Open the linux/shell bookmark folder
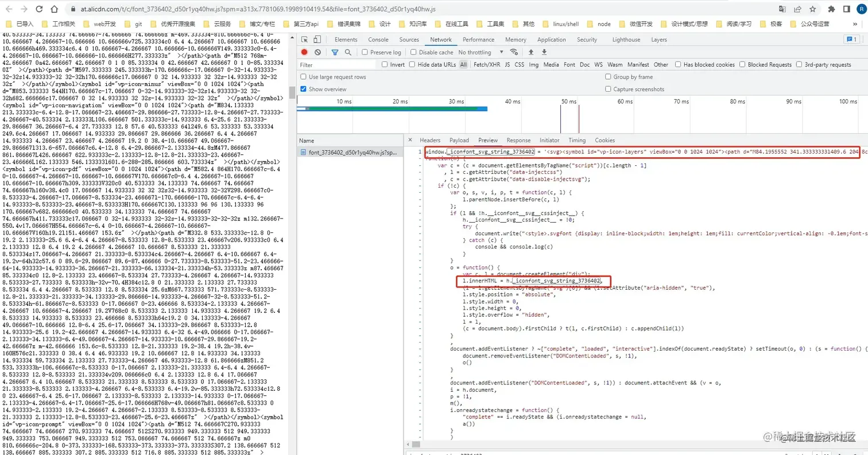Screen dimensions: 868x455 pos(560,24)
